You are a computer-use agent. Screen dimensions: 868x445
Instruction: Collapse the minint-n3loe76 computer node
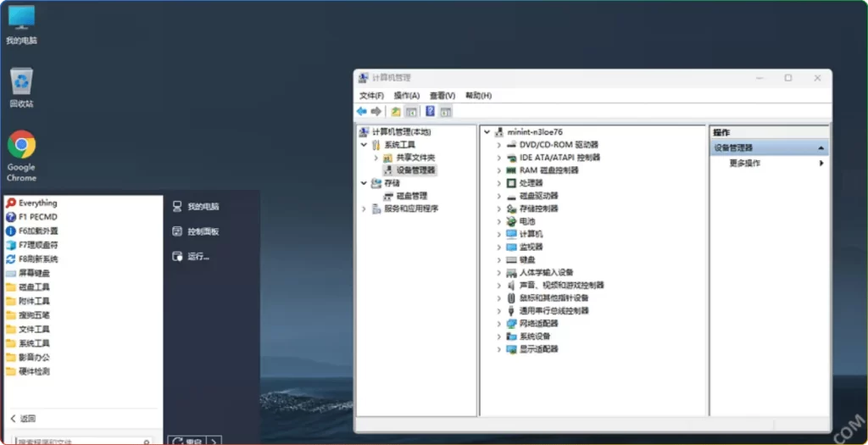point(487,132)
